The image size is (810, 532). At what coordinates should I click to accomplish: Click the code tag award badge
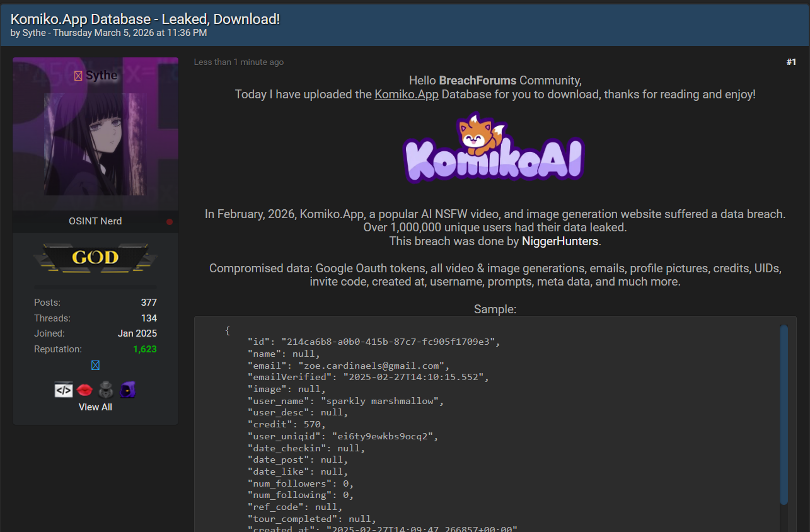click(64, 390)
